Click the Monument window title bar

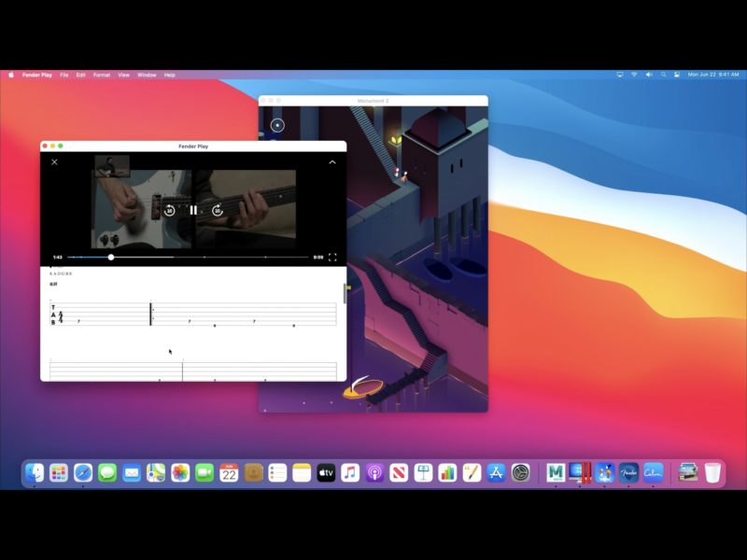point(373,101)
